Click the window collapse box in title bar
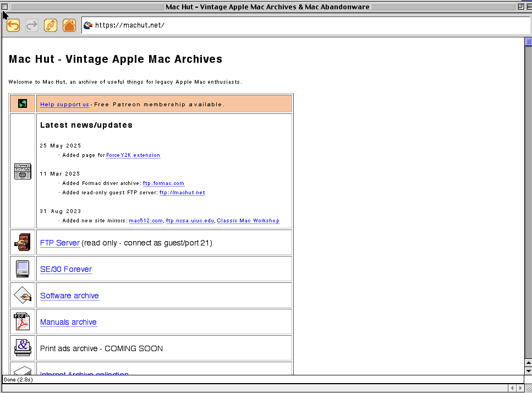 529,7
